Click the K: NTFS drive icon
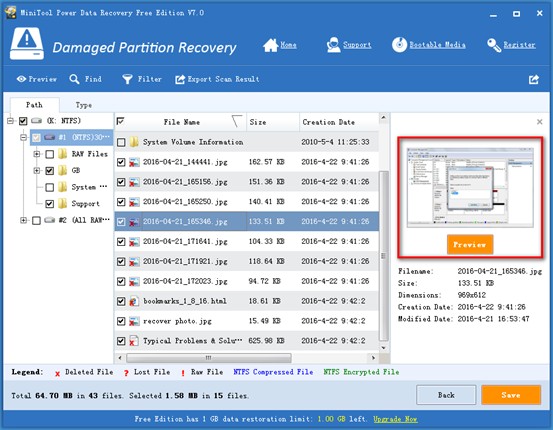 (x=37, y=121)
